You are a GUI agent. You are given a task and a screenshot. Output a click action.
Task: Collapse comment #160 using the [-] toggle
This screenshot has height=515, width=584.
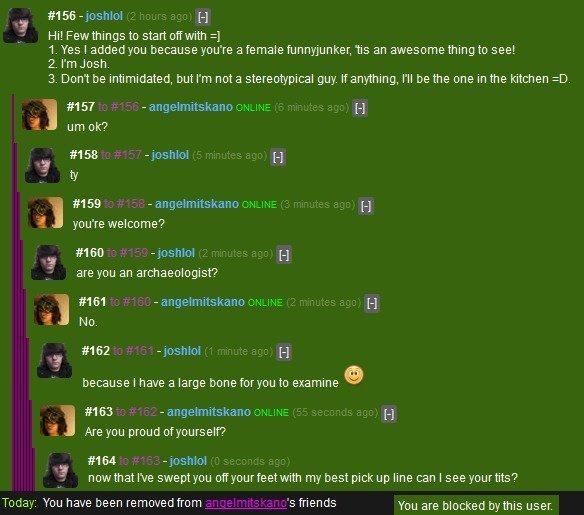[284, 255]
